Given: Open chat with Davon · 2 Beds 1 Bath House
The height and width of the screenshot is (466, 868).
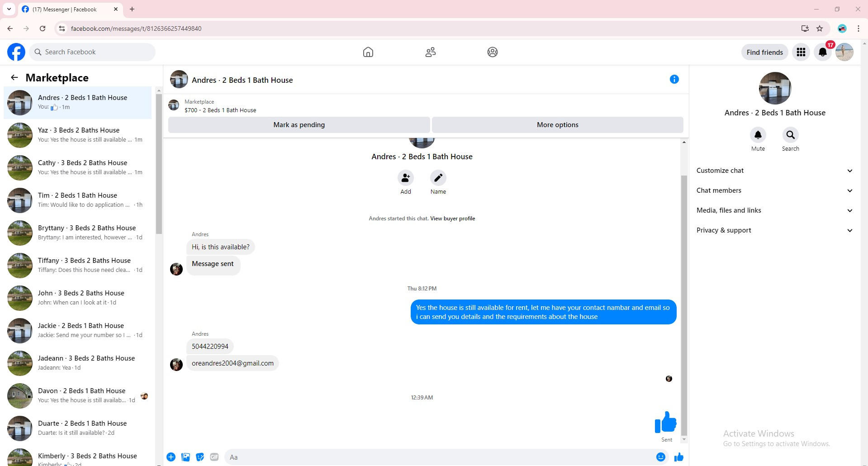Looking at the screenshot, I should coord(78,396).
